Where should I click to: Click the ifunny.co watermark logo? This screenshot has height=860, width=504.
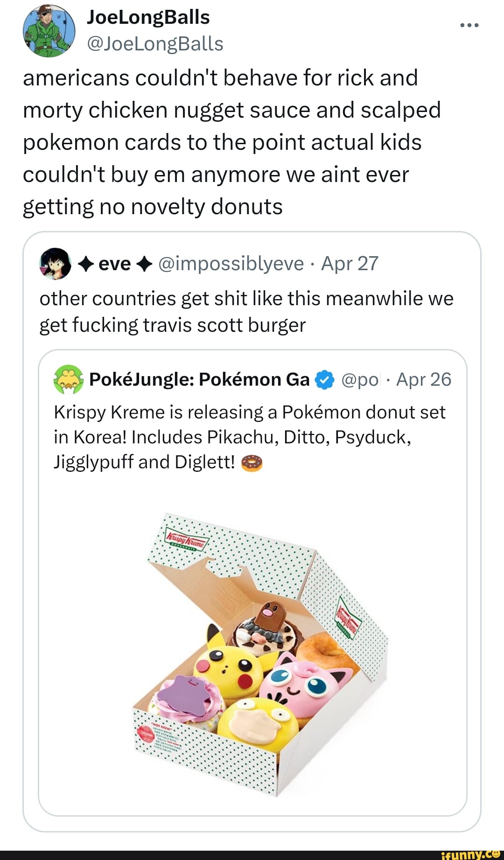coord(470,854)
